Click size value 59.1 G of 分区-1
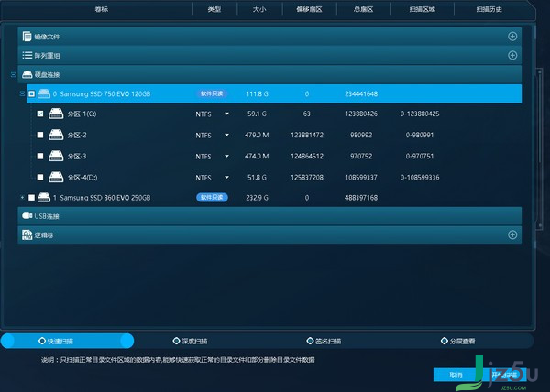The width and height of the screenshot is (550, 392). coord(257,114)
